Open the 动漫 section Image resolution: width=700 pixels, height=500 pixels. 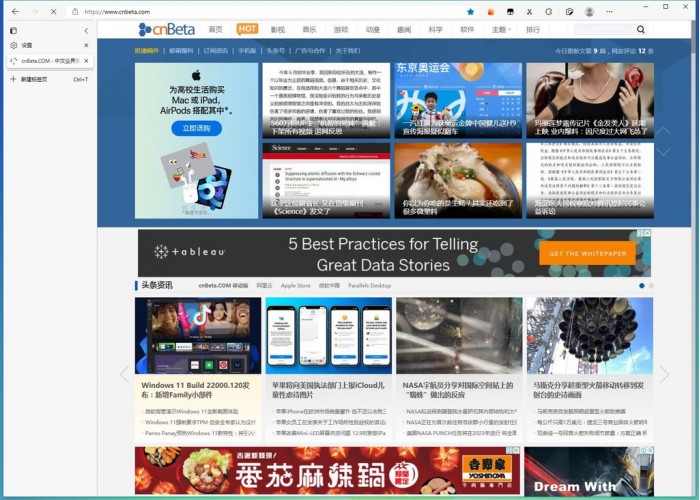(372, 29)
